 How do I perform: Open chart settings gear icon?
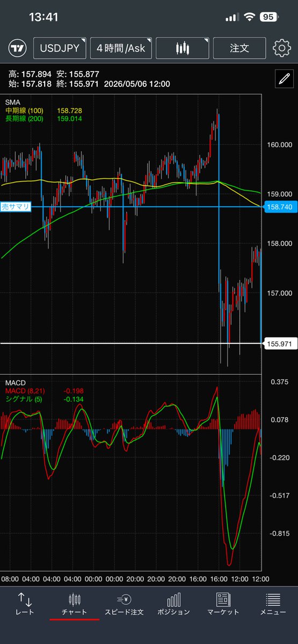282,48
